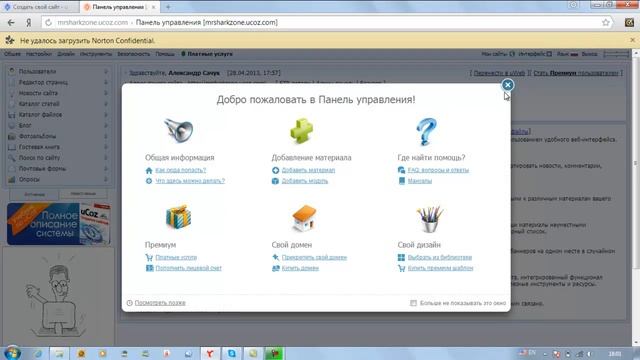The image size is (640, 360).
Task: Open the 'Прикрепить свой домен' link
Action: [x=314, y=258]
